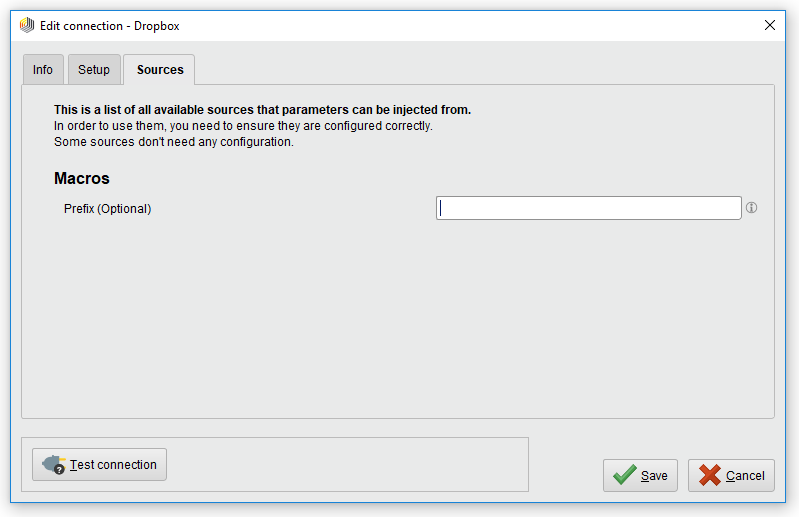The width and height of the screenshot is (799, 517).
Task: Focus the Prefix (Optional) text field
Action: [x=588, y=208]
